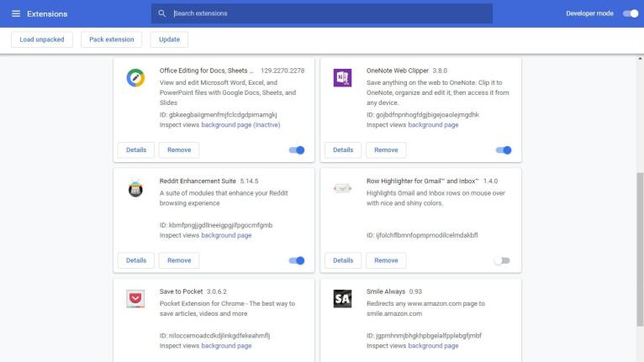Disable the OneNote Web Clipper toggle
Image resolution: width=644 pixels, height=362 pixels.
pos(504,150)
